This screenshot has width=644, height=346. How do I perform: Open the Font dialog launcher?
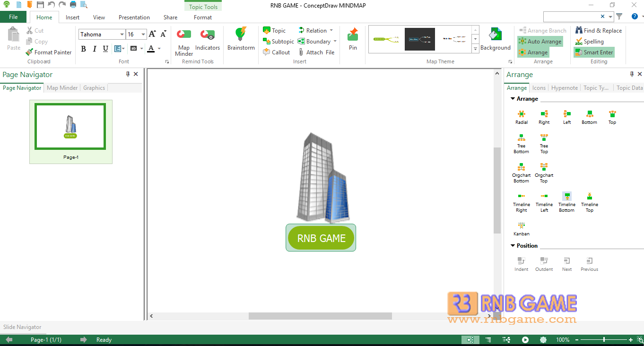point(167,62)
